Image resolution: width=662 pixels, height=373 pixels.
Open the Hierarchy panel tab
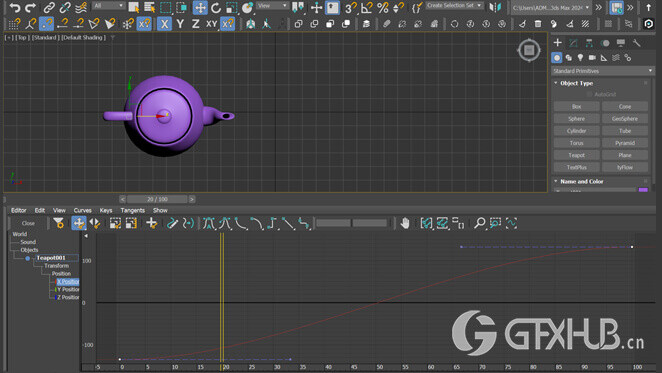click(589, 43)
